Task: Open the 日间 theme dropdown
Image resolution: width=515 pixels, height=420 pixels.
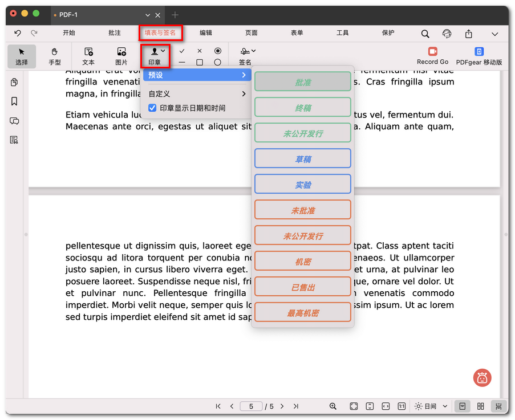Action: tap(431, 406)
